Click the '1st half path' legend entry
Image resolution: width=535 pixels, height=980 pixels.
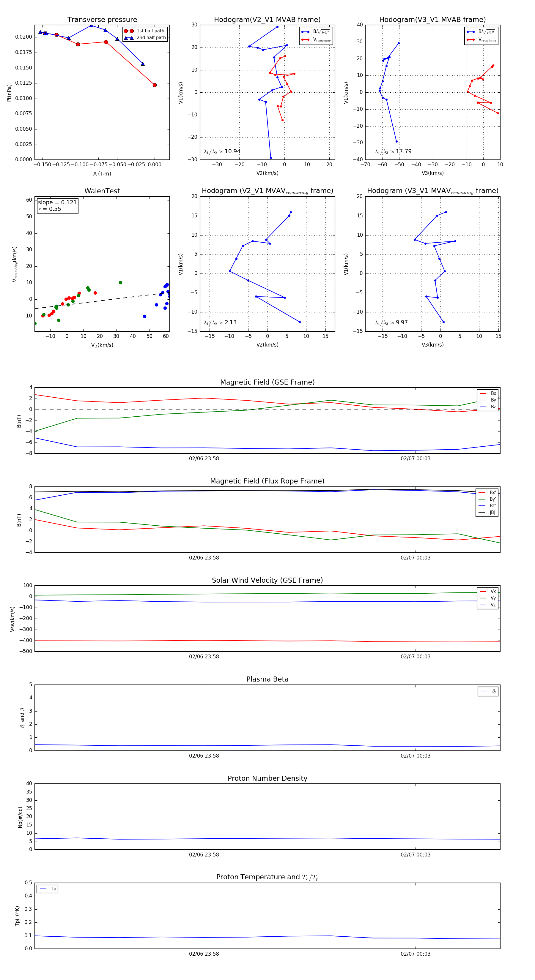pyautogui.click(x=145, y=31)
